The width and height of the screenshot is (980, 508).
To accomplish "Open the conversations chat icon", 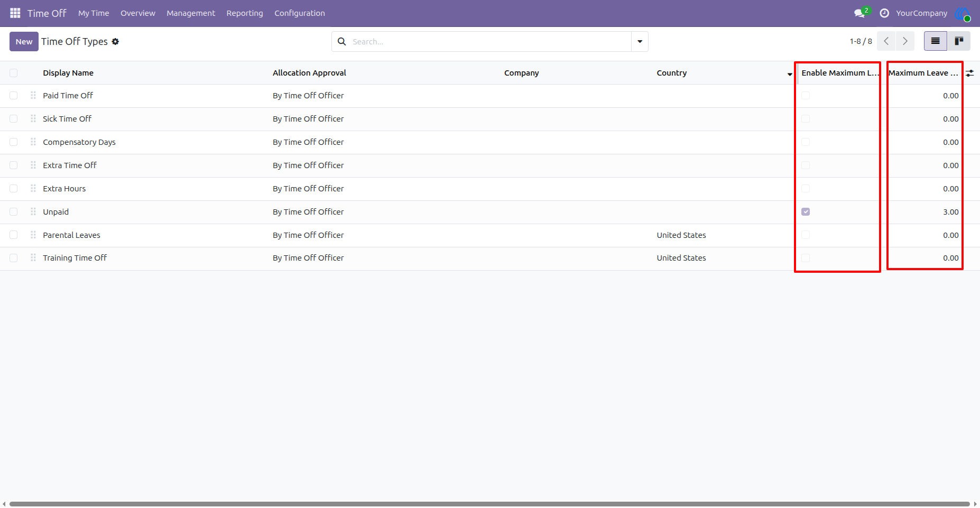I will [x=859, y=13].
